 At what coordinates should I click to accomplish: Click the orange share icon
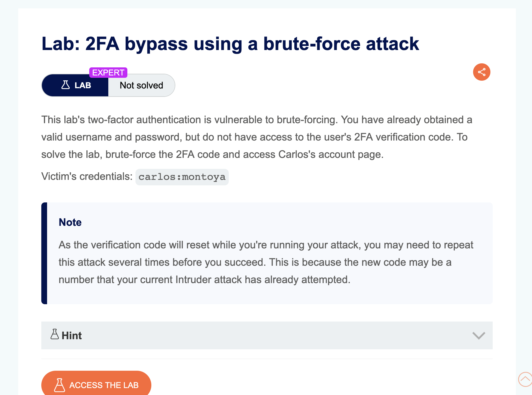tap(481, 72)
